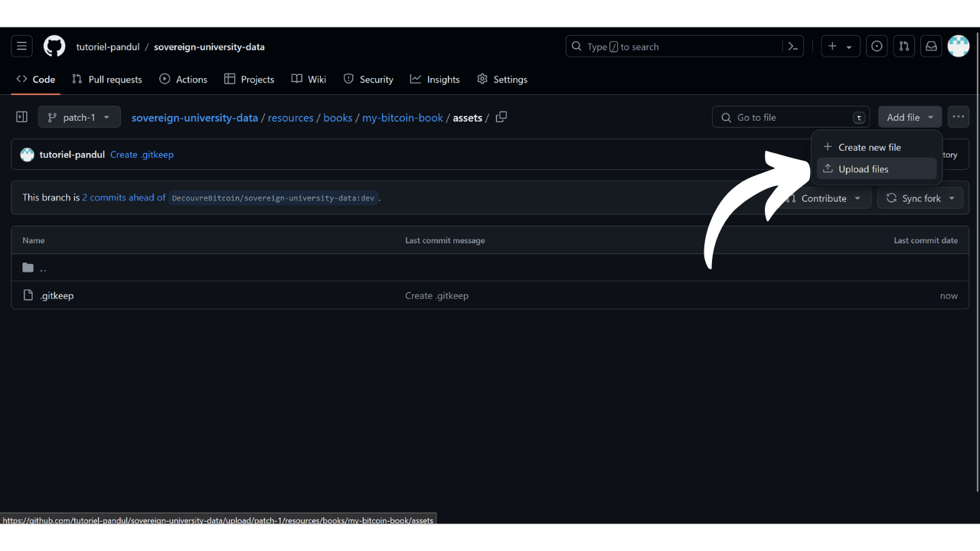The height and width of the screenshot is (551, 980).
Task: Open the Create .gitkeep latest commit link
Action: point(142,155)
